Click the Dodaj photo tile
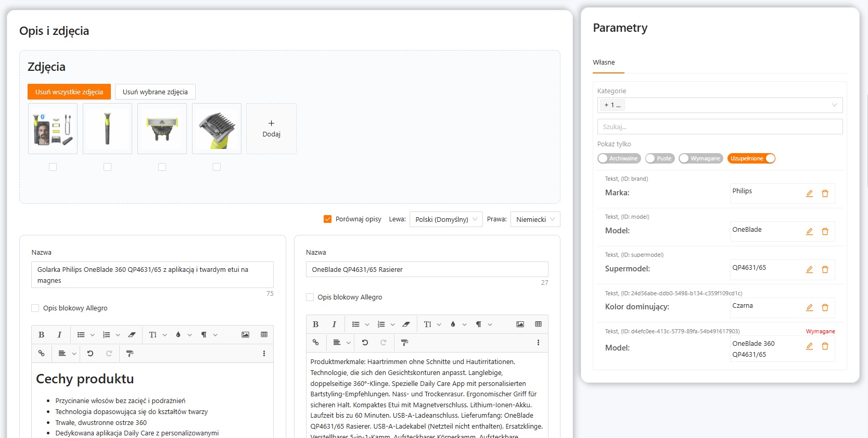This screenshot has height=438, width=868. [x=271, y=129]
